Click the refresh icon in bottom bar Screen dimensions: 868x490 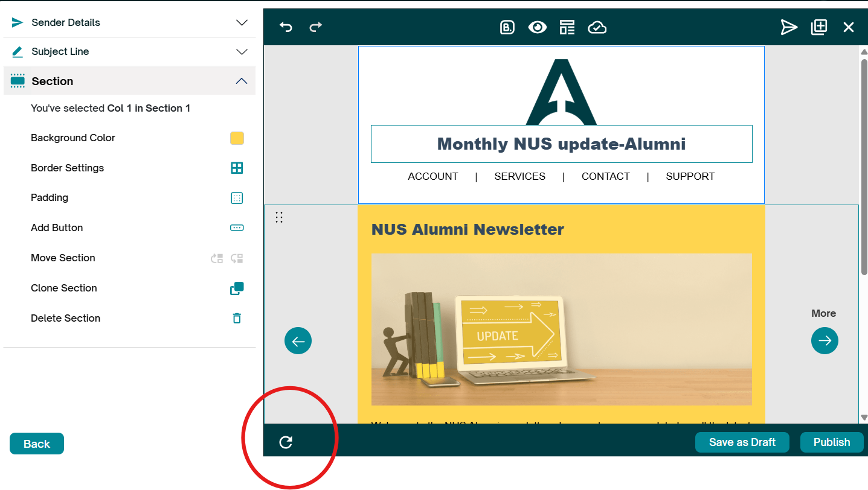[x=286, y=442]
